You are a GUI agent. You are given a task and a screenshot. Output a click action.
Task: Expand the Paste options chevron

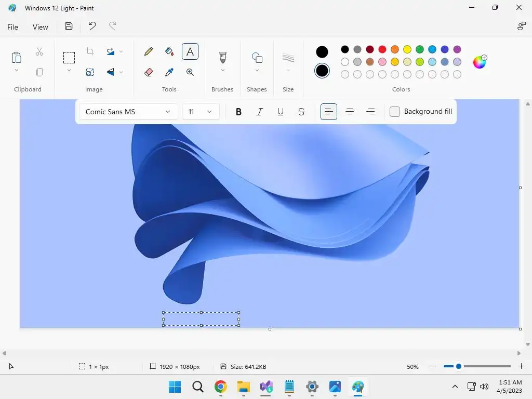pyautogui.click(x=16, y=70)
